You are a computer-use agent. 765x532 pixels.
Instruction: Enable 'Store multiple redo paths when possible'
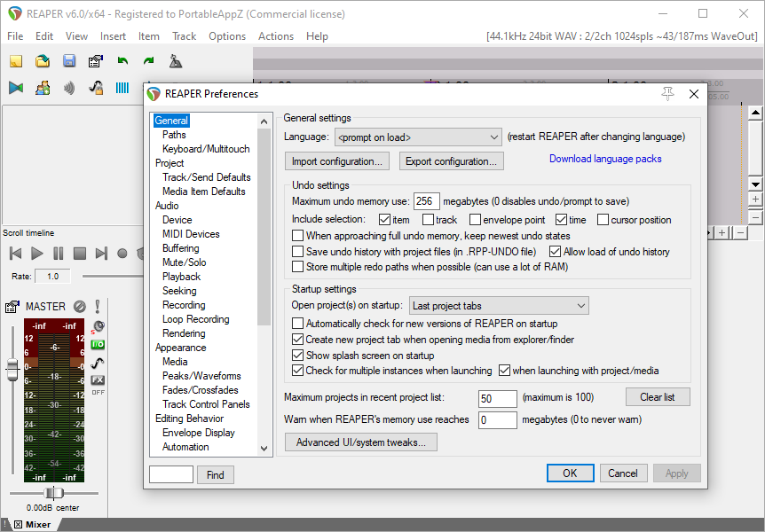pyautogui.click(x=297, y=267)
